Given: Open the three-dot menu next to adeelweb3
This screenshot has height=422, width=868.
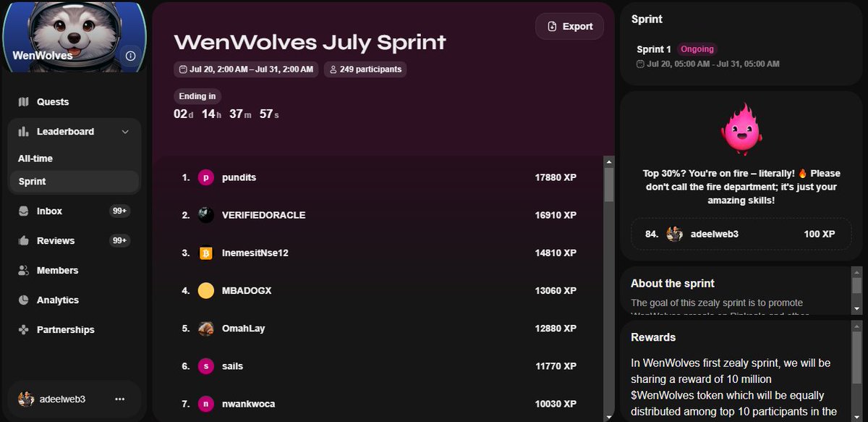Looking at the screenshot, I should (x=119, y=399).
